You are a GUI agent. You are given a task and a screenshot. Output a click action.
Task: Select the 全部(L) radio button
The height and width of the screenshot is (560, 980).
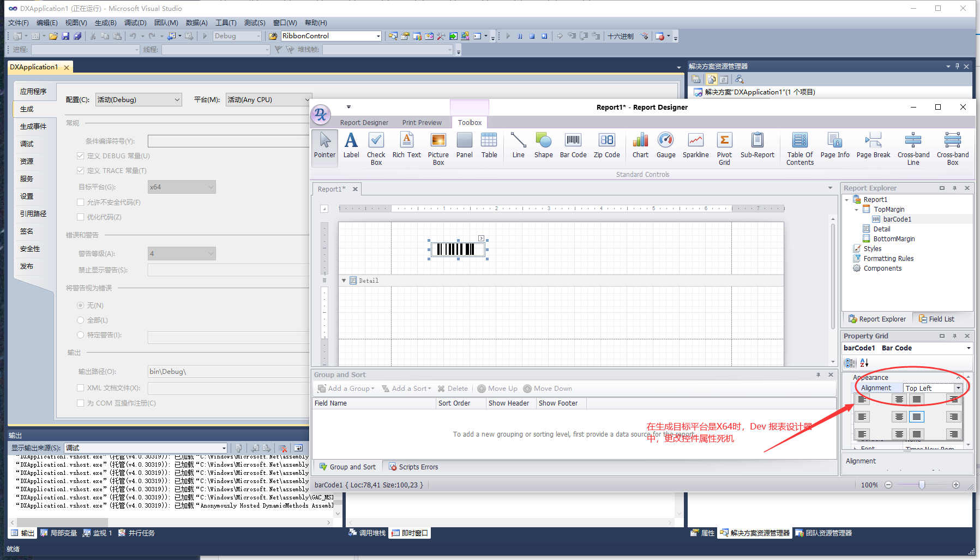click(81, 320)
